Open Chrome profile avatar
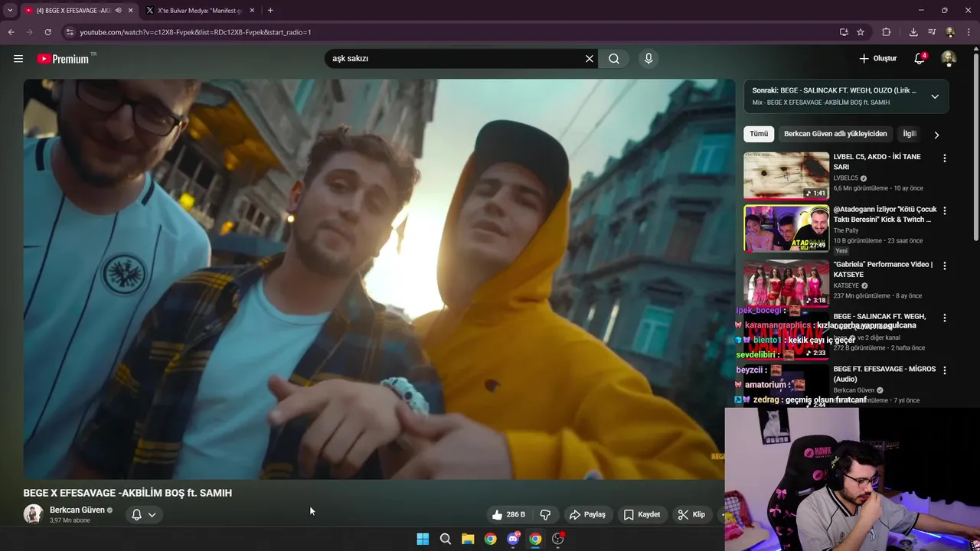 pos(950,32)
